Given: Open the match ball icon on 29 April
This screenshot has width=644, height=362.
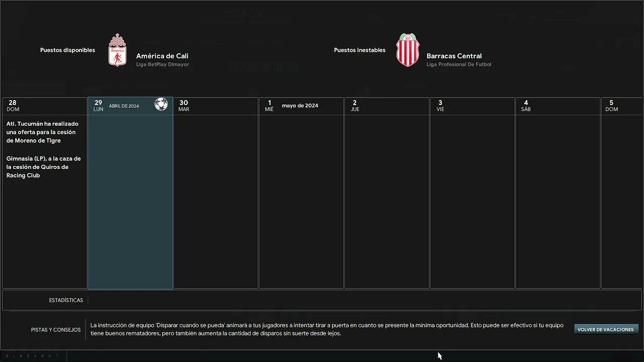Looking at the screenshot, I should coord(161,104).
